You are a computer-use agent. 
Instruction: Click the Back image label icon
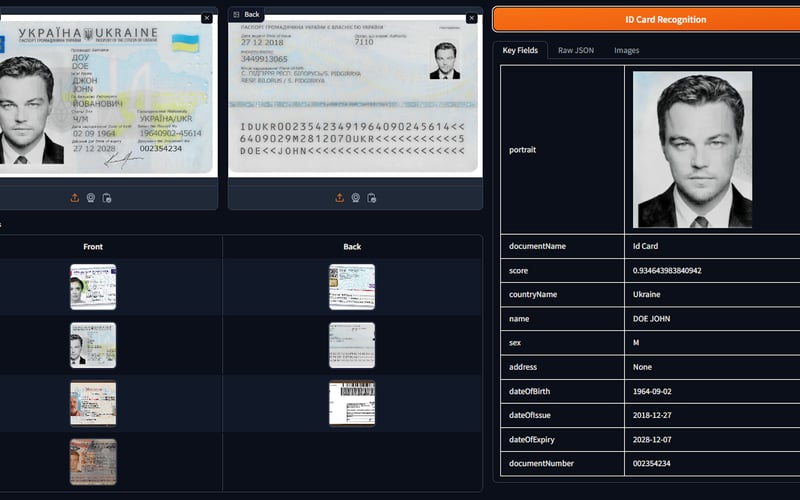(x=236, y=14)
